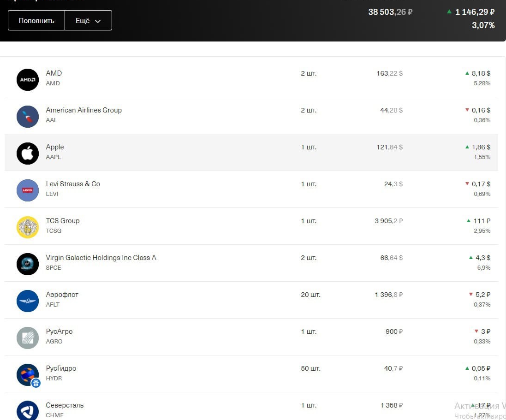Viewport: 506px width, 420px height.
Task: Click the Северсталь logo icon
Action: tap(28, 410)
